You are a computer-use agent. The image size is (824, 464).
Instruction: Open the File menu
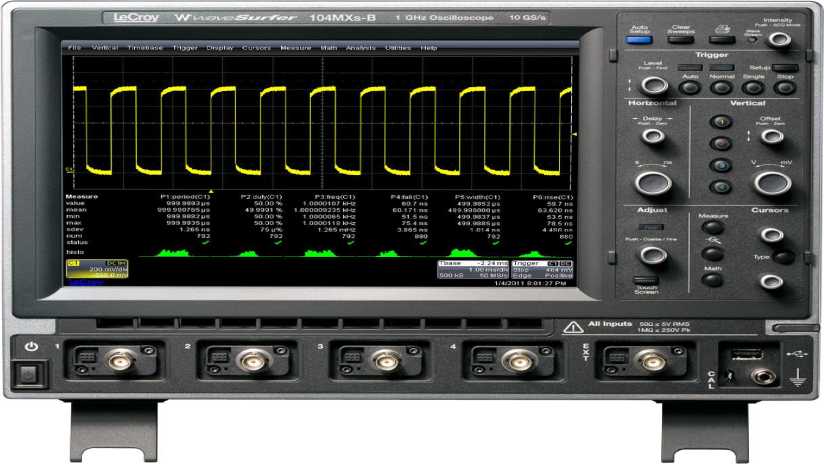click(x=74, y=48)
